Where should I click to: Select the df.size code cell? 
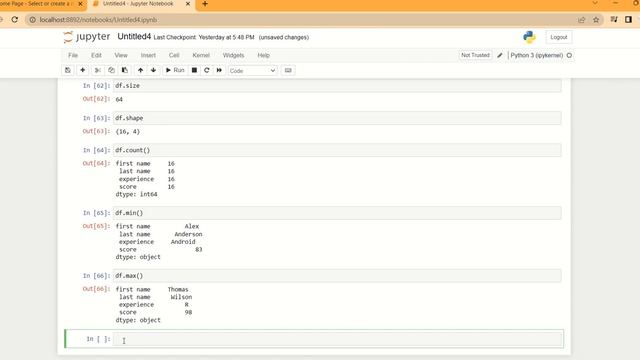[x=337, y=86]
